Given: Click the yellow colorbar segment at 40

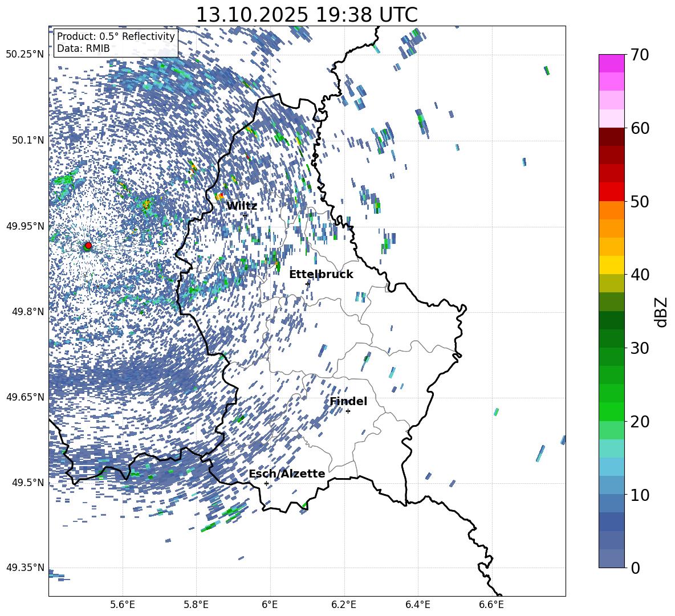Looking at the screenshot, I should point(611,265).
